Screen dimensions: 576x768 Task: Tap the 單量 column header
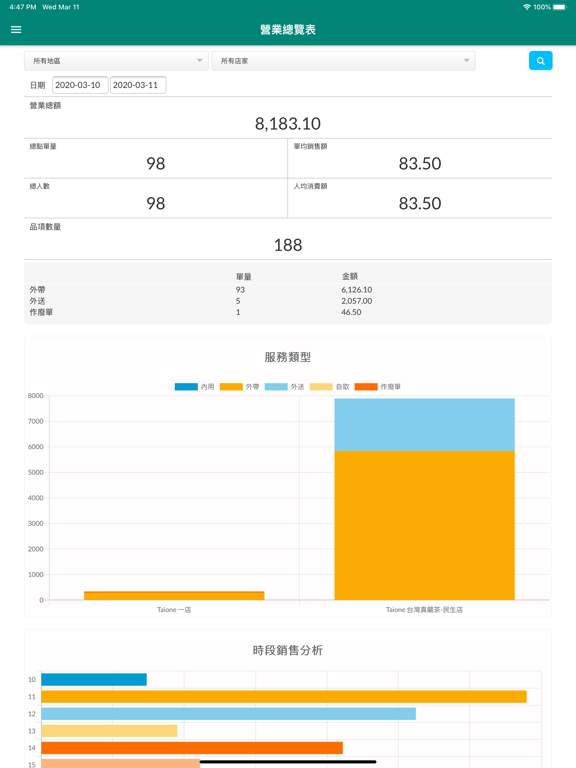(x=243, y=277)
